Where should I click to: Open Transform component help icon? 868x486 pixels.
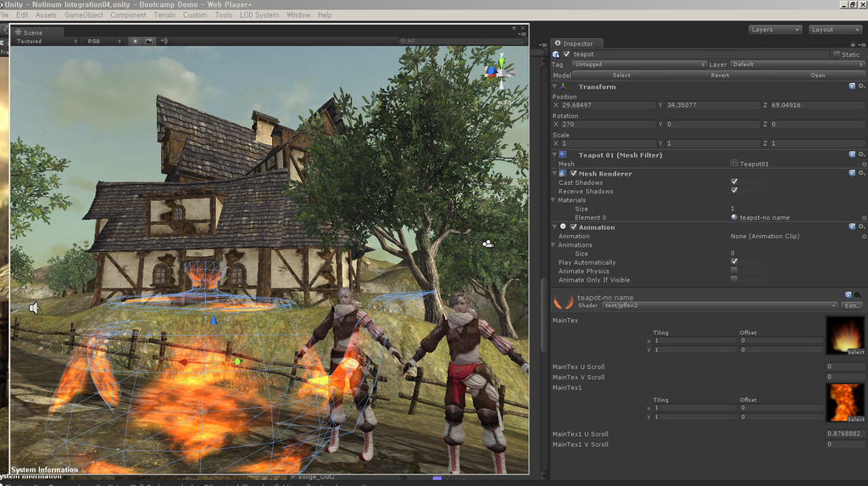(852, 87)
